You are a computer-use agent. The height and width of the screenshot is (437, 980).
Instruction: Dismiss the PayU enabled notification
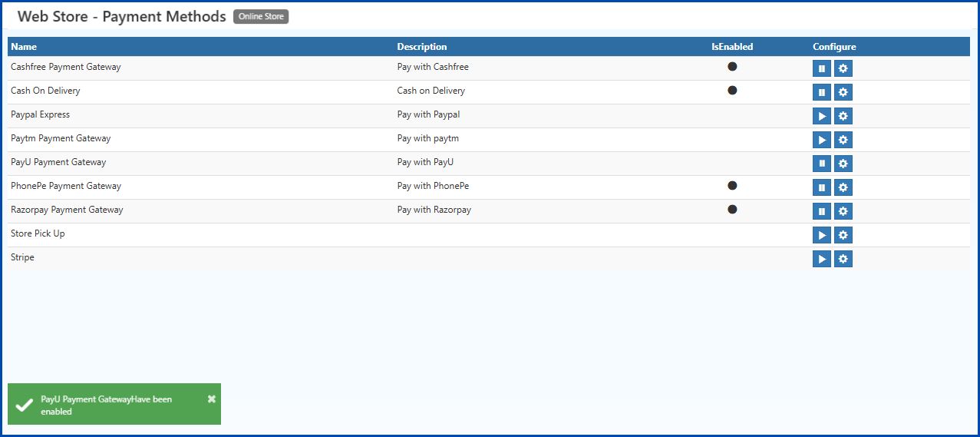[212, 399]
